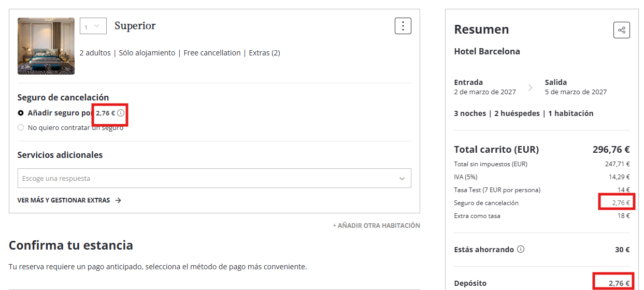Click Ver más y gestionar extras link

coord(64,200)
